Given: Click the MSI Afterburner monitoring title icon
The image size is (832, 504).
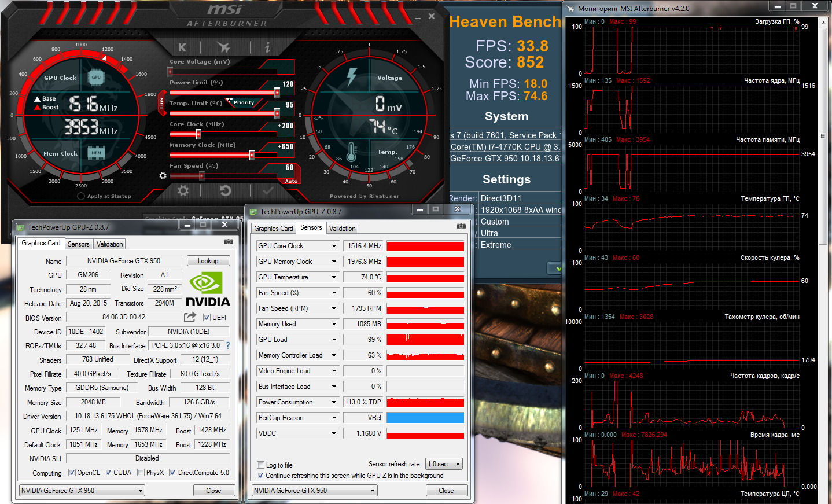Looking at the screenshot, I should (570, 8).
